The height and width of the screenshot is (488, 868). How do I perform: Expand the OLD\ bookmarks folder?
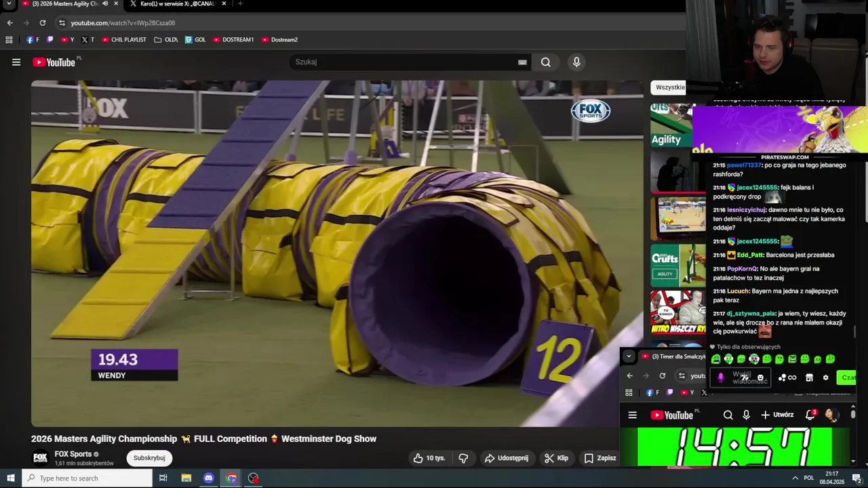166,40
